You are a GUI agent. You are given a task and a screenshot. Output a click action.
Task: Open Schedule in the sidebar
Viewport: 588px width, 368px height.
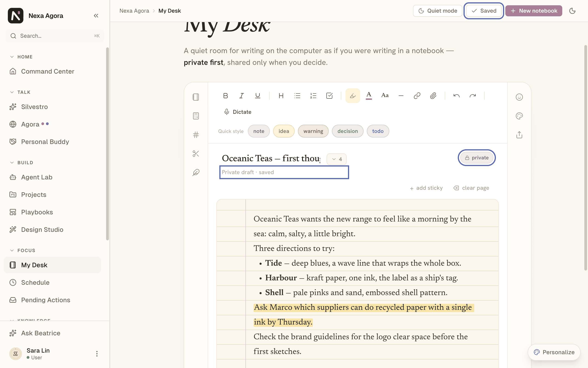pyautogui.click(x=52, y=283)
